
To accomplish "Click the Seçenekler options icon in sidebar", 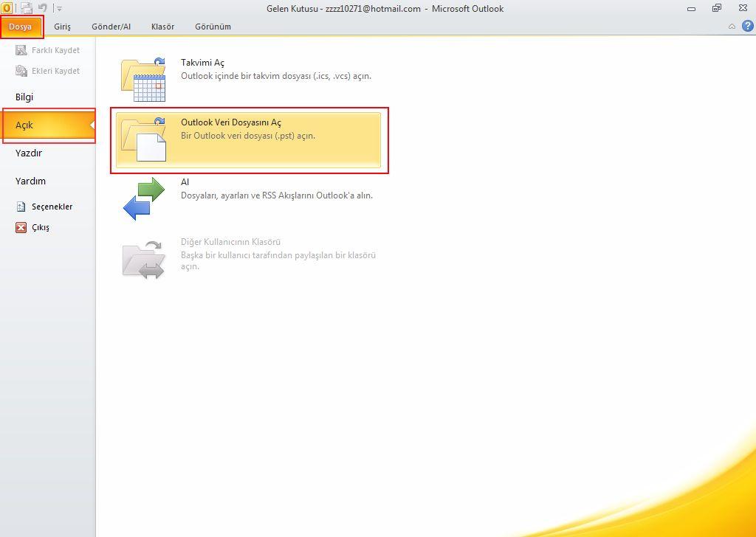I will click(21, 207).
